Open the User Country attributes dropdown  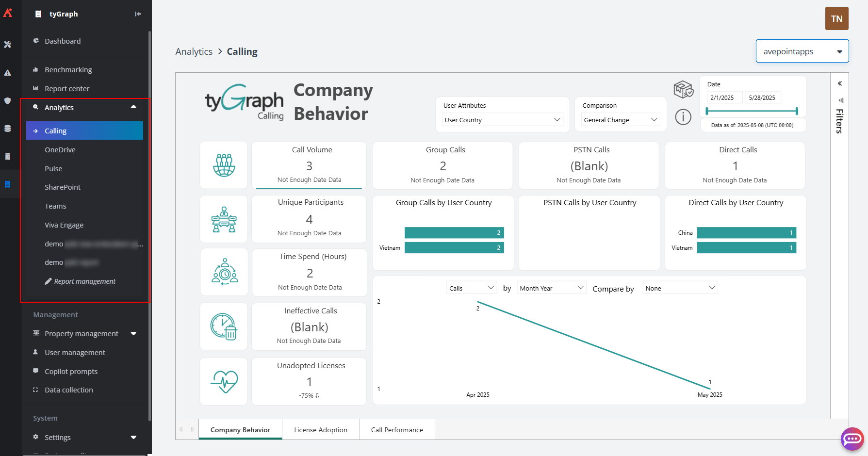[x=503, y=119]
